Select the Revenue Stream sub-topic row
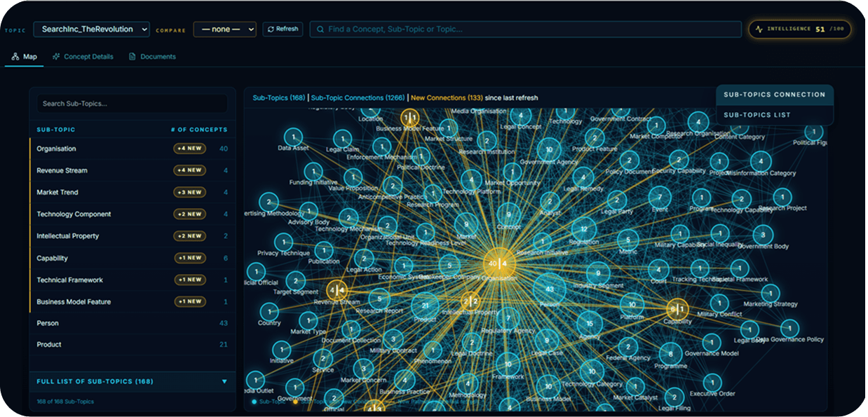This screenshot has height=417, width=868. 133,170
